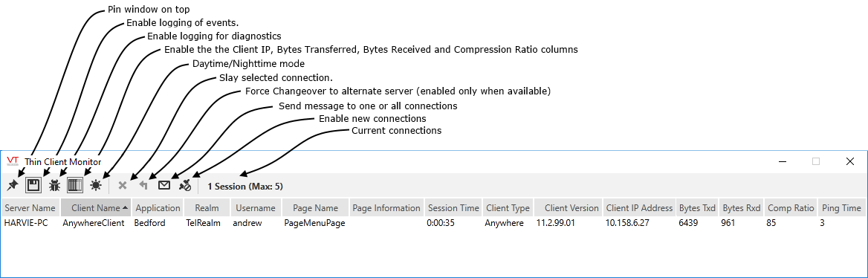Sort by Ping Time column header
Screen dimensions: 868x278
tap(841, 208)
